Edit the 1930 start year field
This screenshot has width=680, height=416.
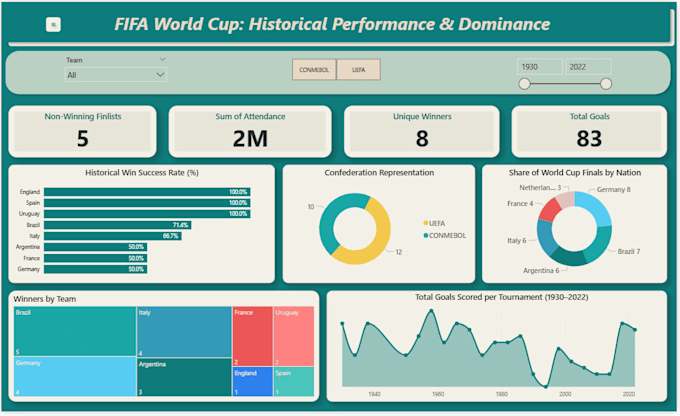tap(540, 67)
